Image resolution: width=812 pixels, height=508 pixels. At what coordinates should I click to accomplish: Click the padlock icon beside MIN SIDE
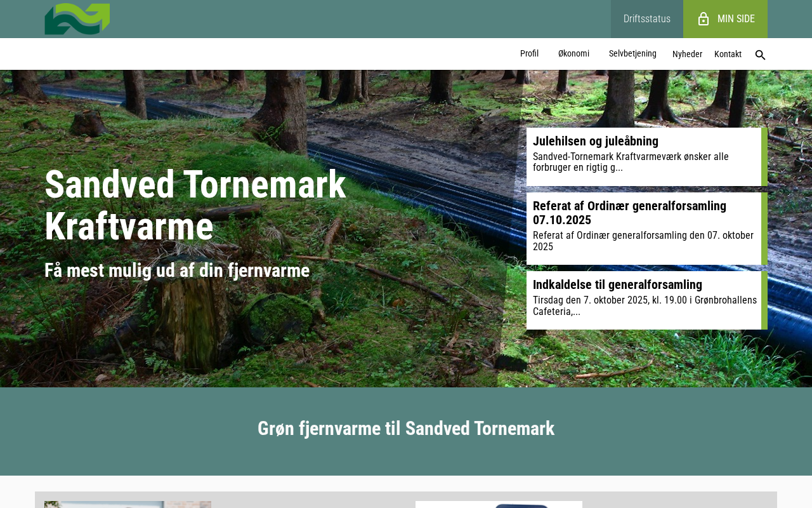[703, 19]
